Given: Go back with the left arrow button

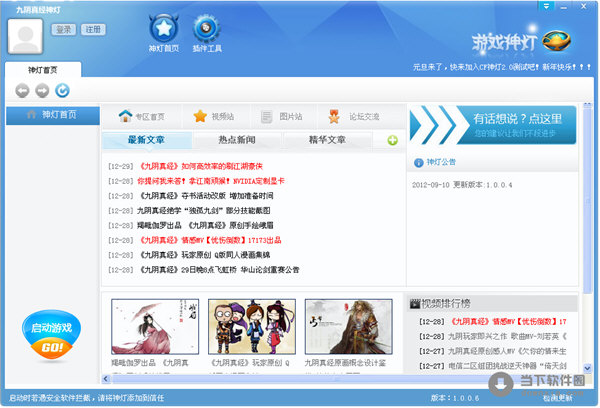Looking at the screenshot, I should pos(22,91).
